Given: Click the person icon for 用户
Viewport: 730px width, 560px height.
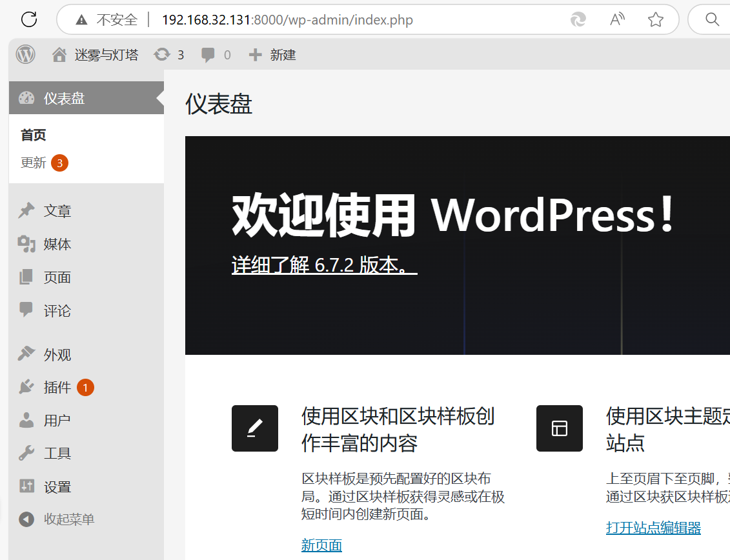Looking at the screenshot, I should 26,419.
